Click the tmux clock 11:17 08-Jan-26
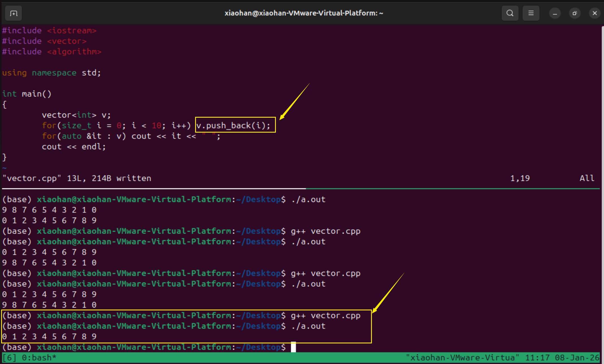This screenshot has height=364, width=604. [562, 358]
